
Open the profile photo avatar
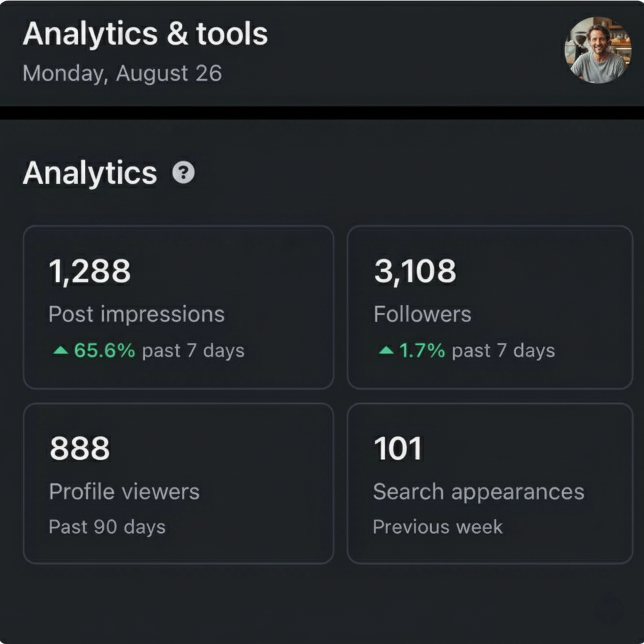[x=600, y=50]
